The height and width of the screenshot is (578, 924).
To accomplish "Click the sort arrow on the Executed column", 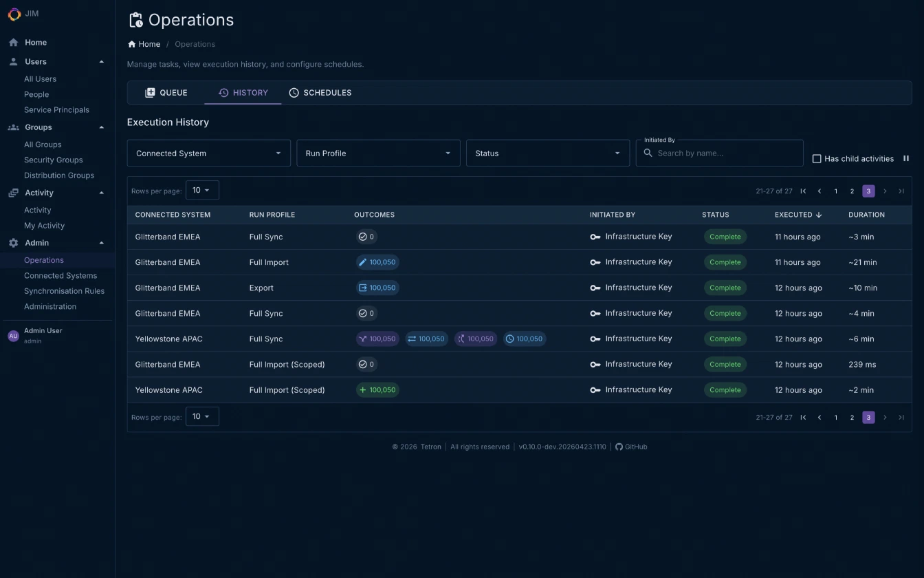I will pos(818,215).
